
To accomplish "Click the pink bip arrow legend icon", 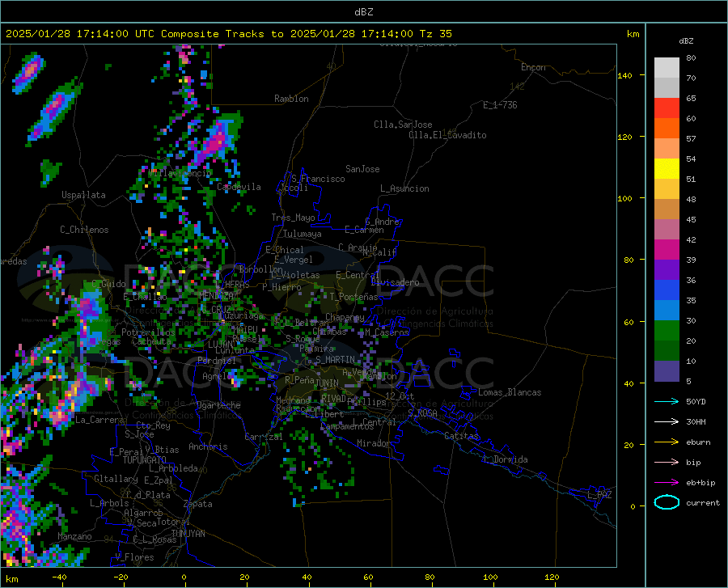I will [667, 463].
